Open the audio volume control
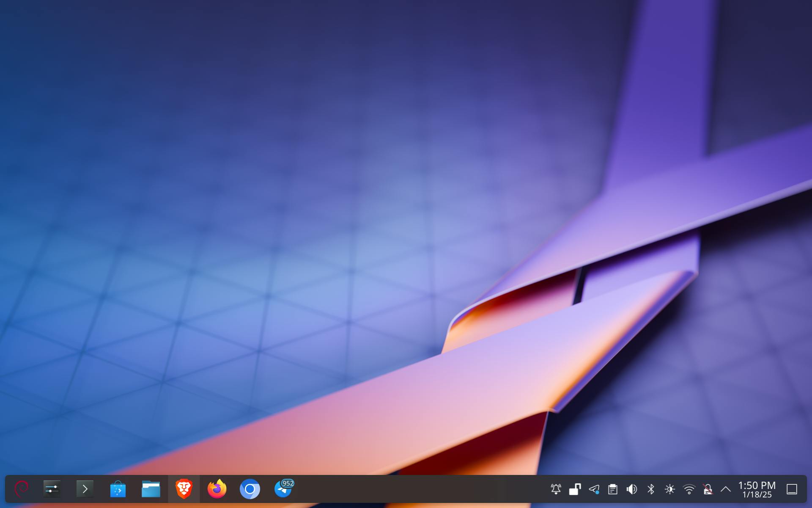This screenshot has width=812, height=508. click(x=632, y=489)
